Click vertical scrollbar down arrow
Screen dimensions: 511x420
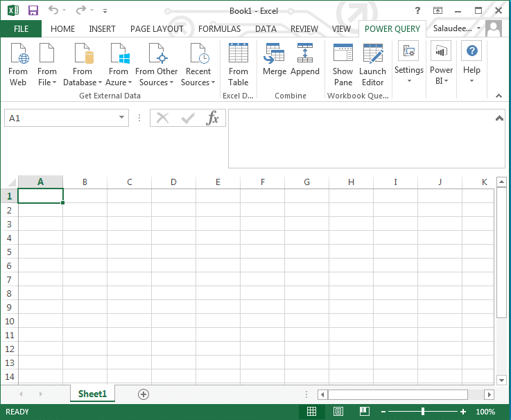[501, 380]
